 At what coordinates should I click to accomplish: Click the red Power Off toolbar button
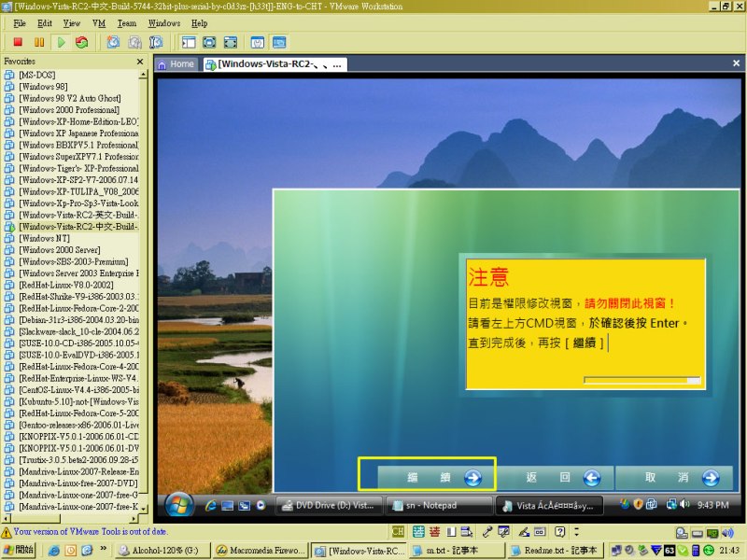(18, 42)
